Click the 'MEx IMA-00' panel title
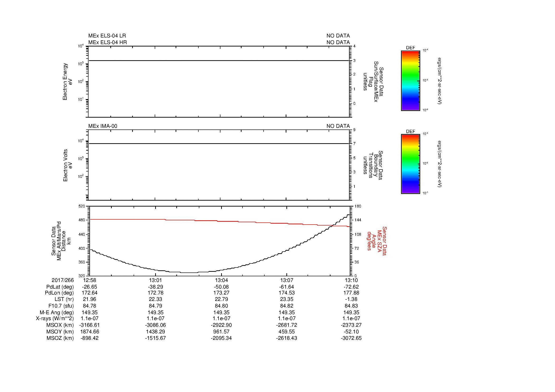Image resolution: width=555 pixels, height=392 pixels. 103,126
